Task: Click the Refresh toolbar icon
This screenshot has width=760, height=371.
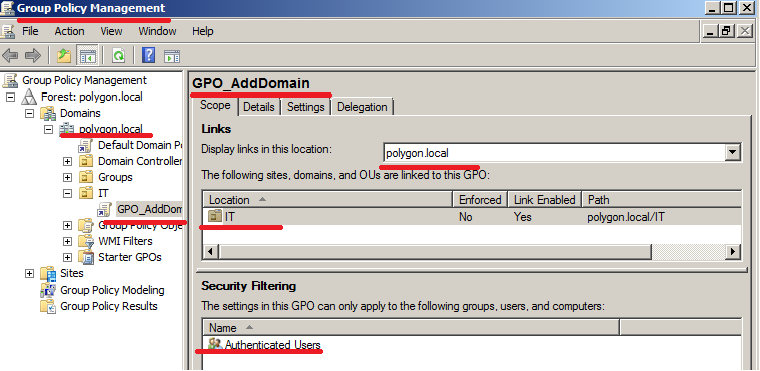Action: [x=119, y=56]
